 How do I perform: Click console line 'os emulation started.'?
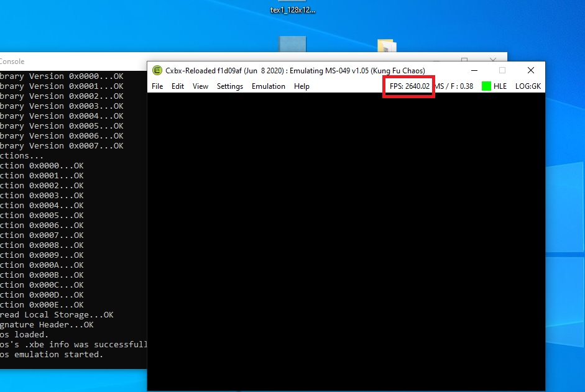point(52,354)
